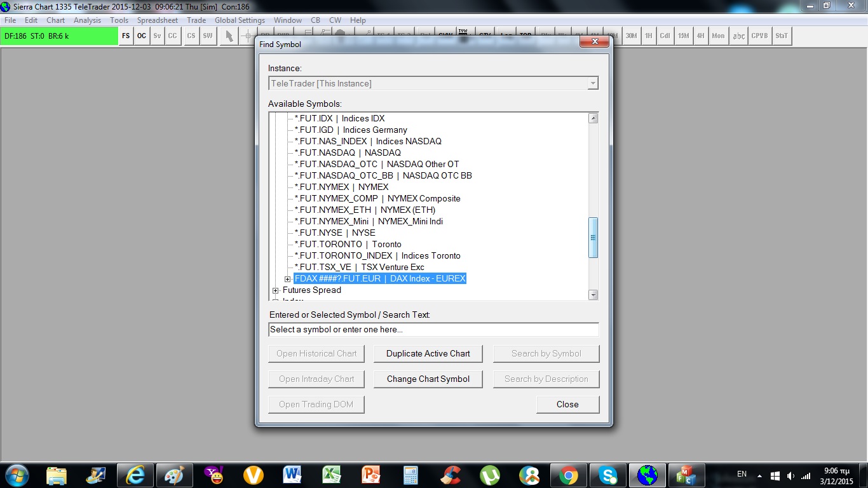Viewport: 868px width, 488px height.
Task: Select *.FUT.NYMEX_ETH | NYMEX (ETH) symbol
Action: [x=365, y=210]
